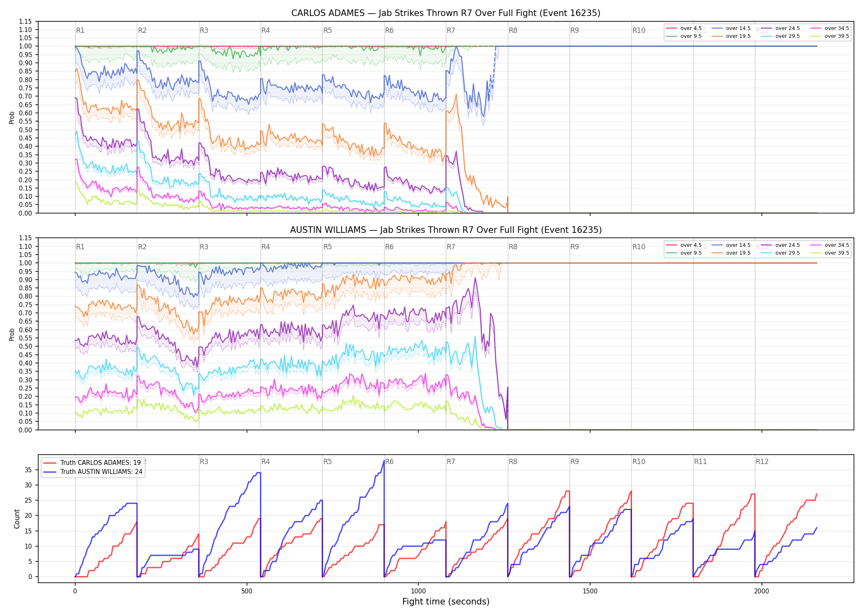The height and width of the screenshot is (616, 863).
Task: Click the 1.15 tick label on the Adames chart
Action: pos(25,21)
